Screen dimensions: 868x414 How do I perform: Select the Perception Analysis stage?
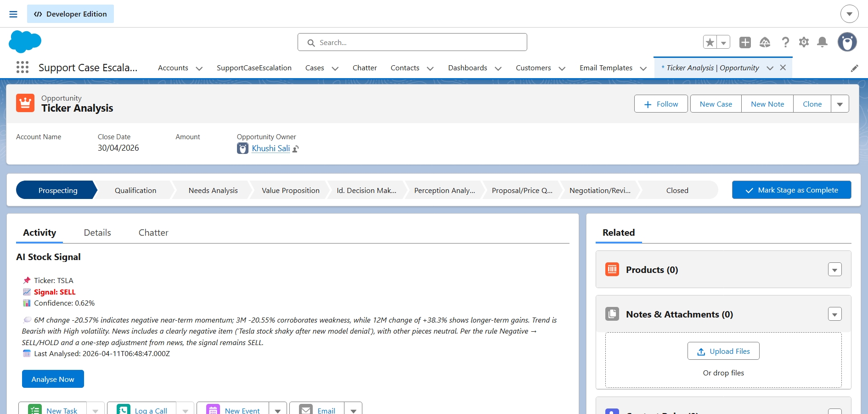pos(445,190)
